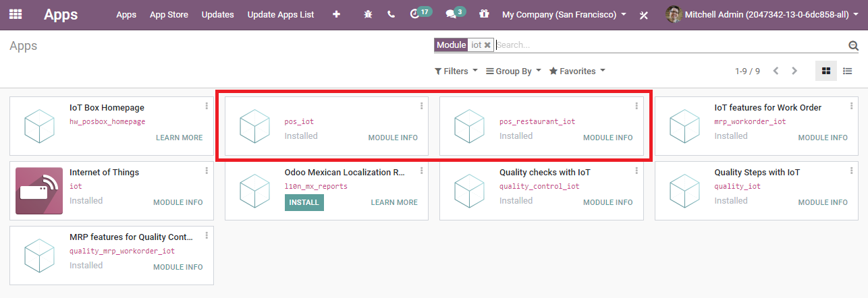Click the Internet of Things app icon
The image size is (868, 298).
39,191
